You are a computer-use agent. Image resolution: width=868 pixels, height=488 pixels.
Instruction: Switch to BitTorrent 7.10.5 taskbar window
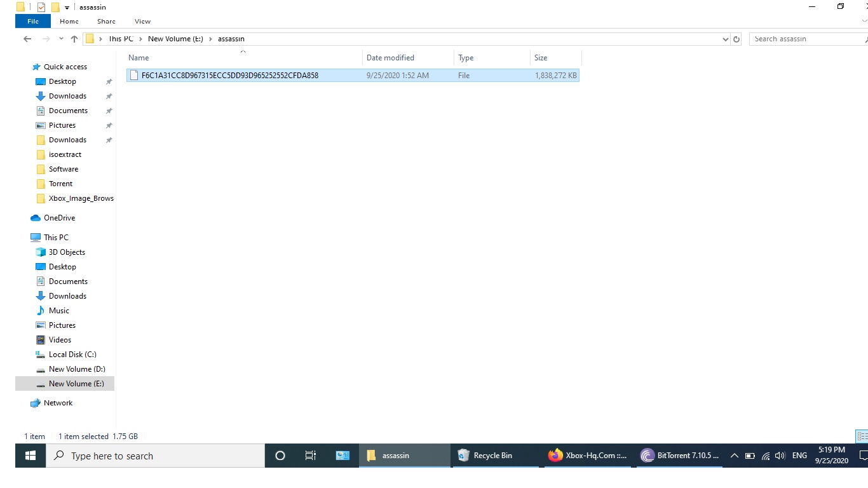[x=679, y=456]
